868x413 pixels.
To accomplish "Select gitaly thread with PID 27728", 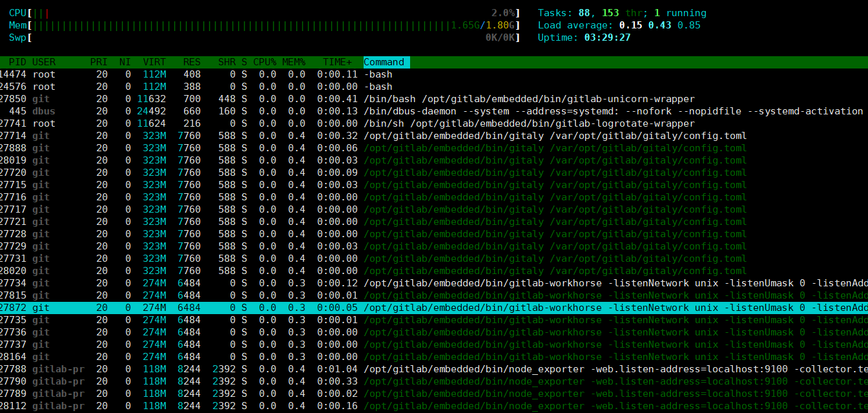I will [x=434, y=234].
